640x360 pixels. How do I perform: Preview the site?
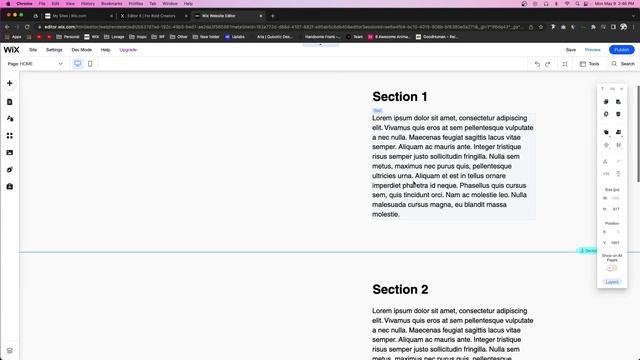(x=592, y=50)
